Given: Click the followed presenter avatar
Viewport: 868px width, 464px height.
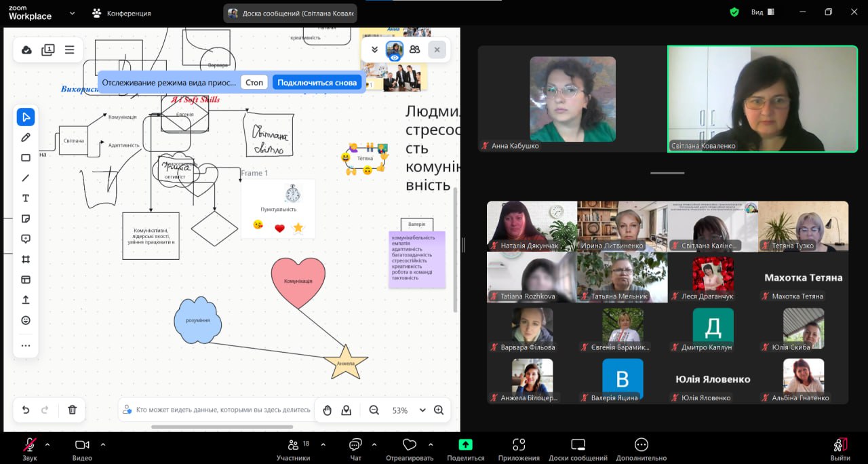Looking at the screenshot, I should pyautogui.click(x=395, y=50).
